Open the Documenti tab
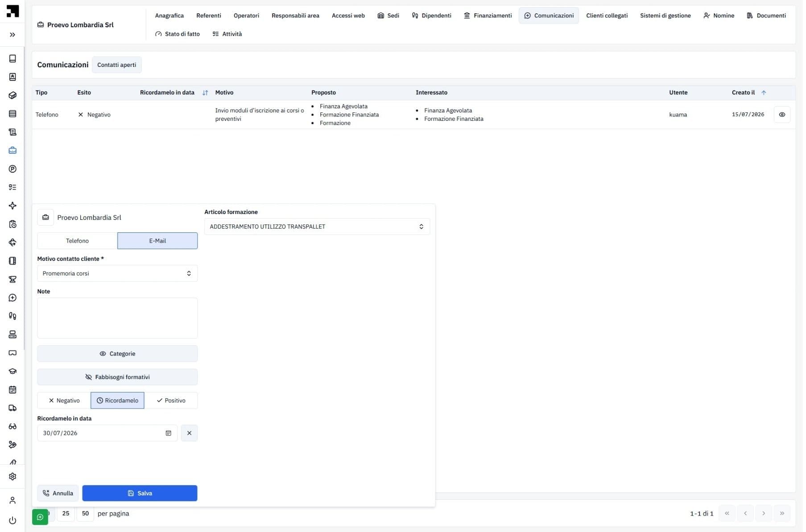806x532 pixels. (766, 16)
